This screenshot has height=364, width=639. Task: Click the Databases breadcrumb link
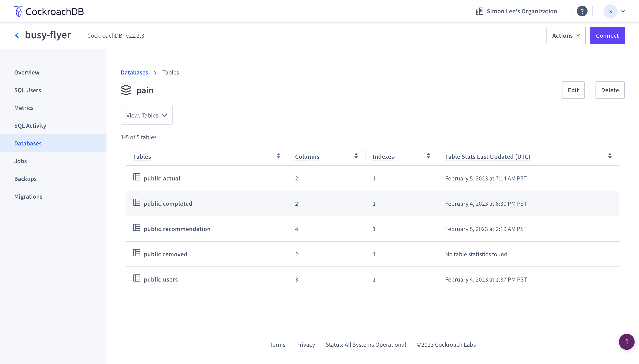[x=134, y=72]
